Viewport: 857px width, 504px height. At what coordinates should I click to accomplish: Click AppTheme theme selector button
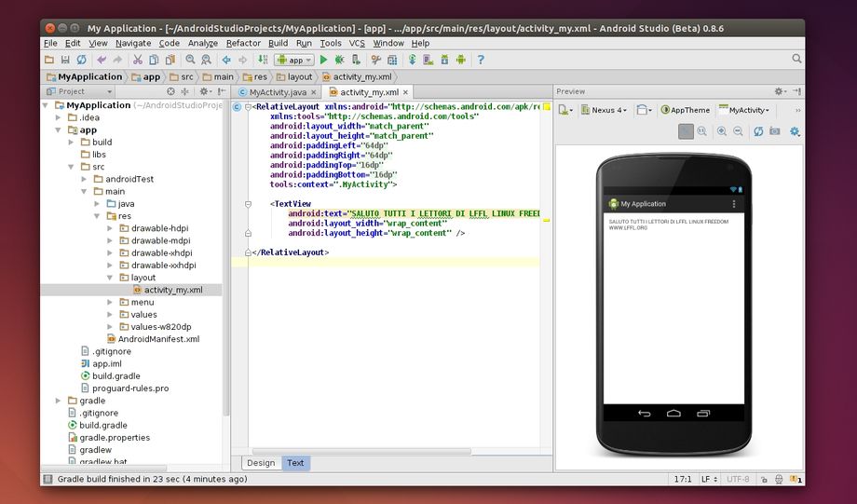[x=686, y=110]
